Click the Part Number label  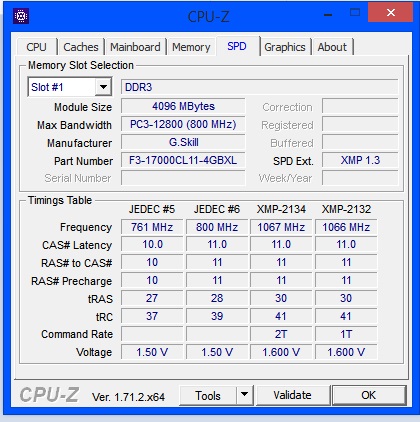[83, 161]
